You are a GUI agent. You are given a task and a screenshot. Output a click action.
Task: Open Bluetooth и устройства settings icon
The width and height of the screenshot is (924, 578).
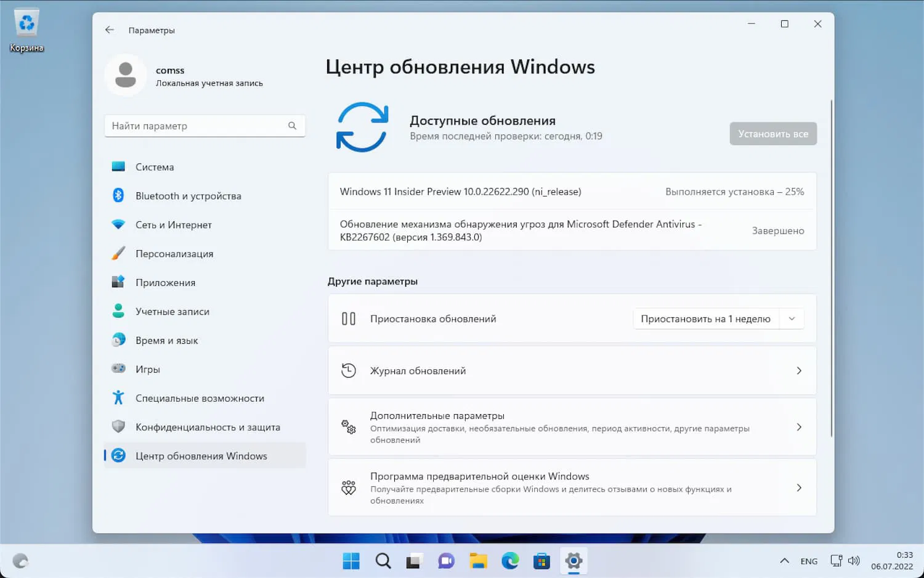coord(118,195)
